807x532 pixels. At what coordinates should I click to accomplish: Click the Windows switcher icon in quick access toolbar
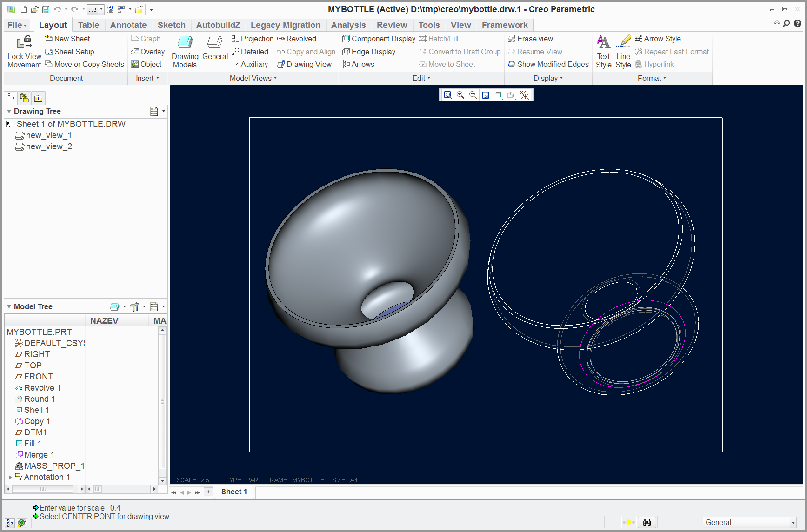[121, 9]
